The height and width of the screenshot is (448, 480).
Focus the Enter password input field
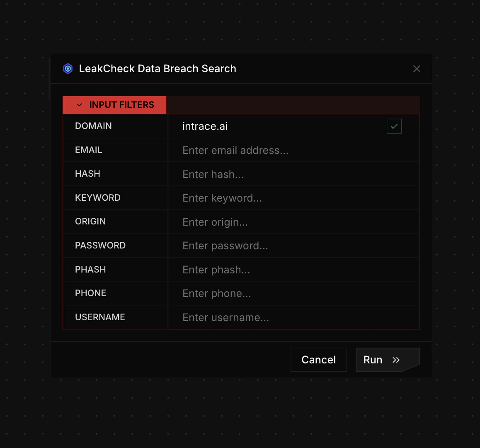click(293, 246)
